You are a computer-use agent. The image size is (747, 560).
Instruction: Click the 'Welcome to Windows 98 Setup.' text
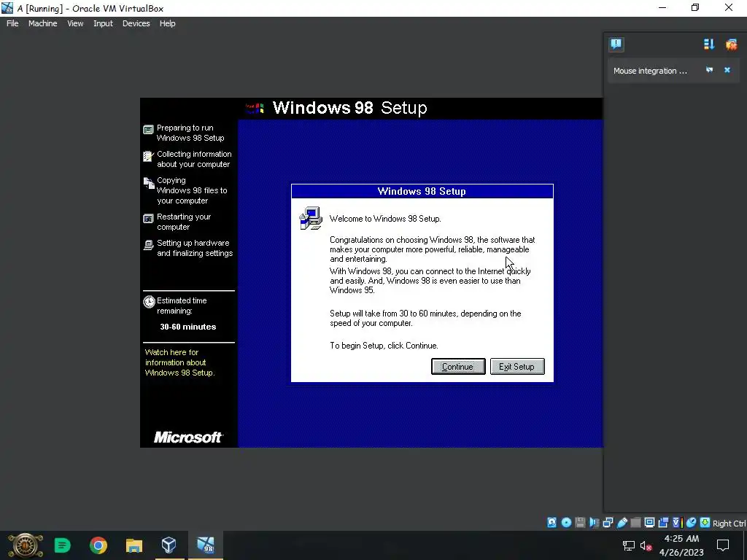[385, 219]
